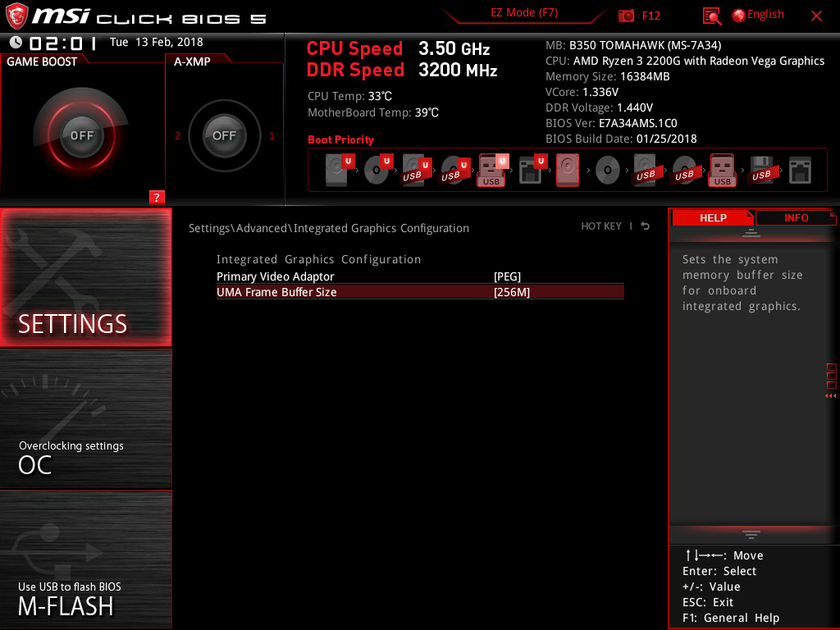
Task: Open the search magnifier icon in header
Action: pyautogui.click(x=711, y=16)
